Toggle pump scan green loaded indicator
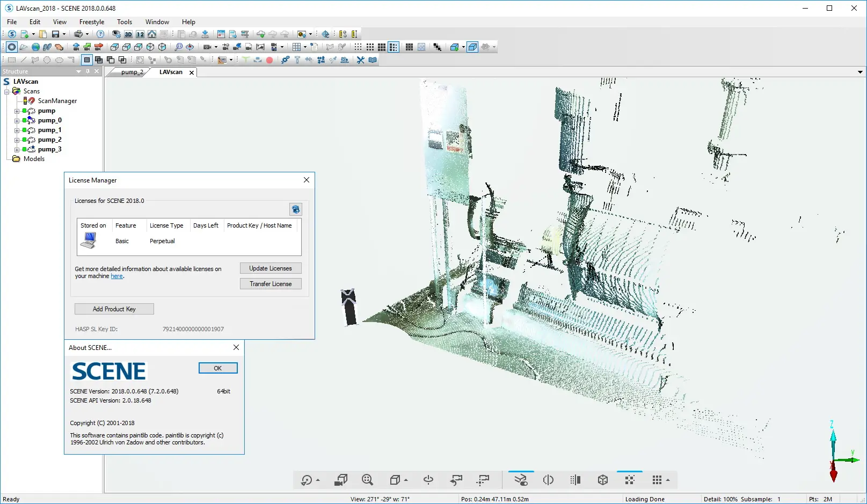 25,111
